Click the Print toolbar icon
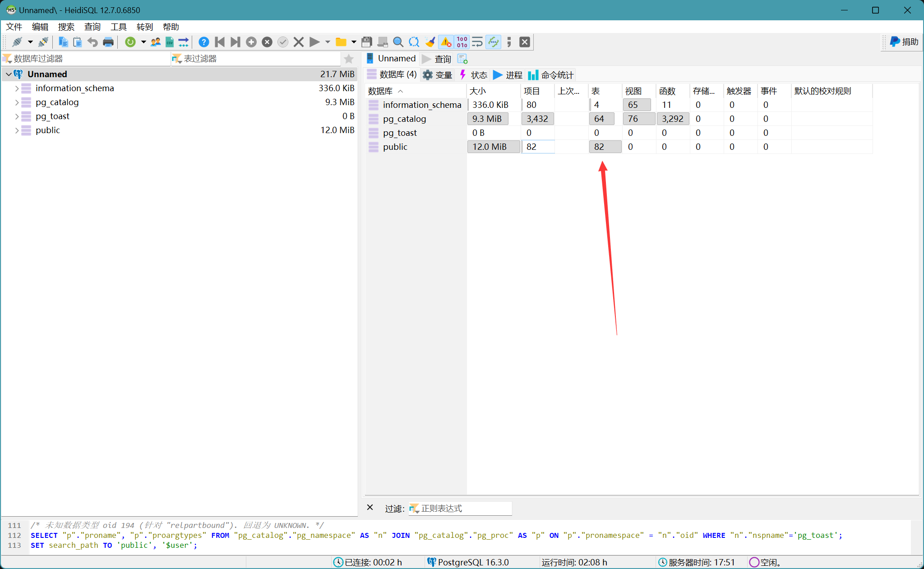Screen dimensions: 924x569 (x=108, y=42)
